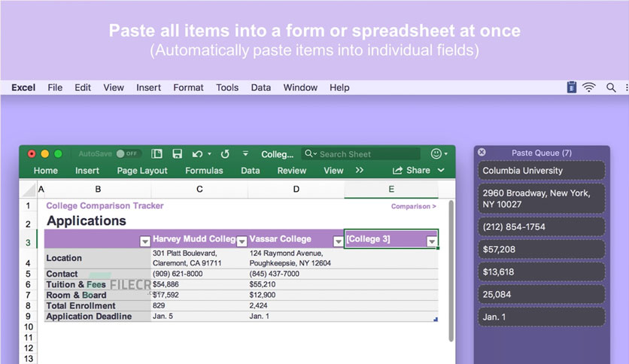Open the Wi-Fi status menu
Viewport: 629px width, 364px height.
tap(589, 87)
